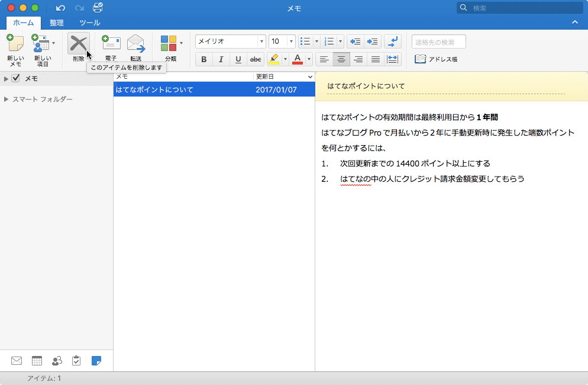This screenshot has height=385, width=588.
Task: Toggle strikethrough formatting
Action: pos(256,59)
